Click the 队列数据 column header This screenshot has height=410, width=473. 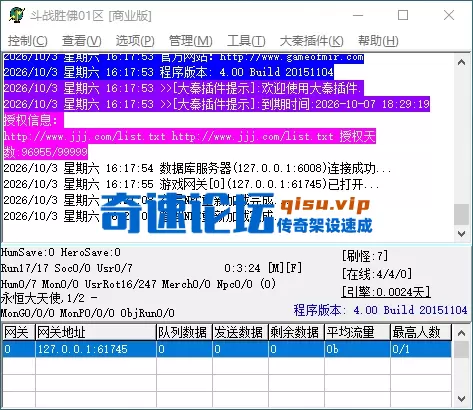tap(184, 332)
